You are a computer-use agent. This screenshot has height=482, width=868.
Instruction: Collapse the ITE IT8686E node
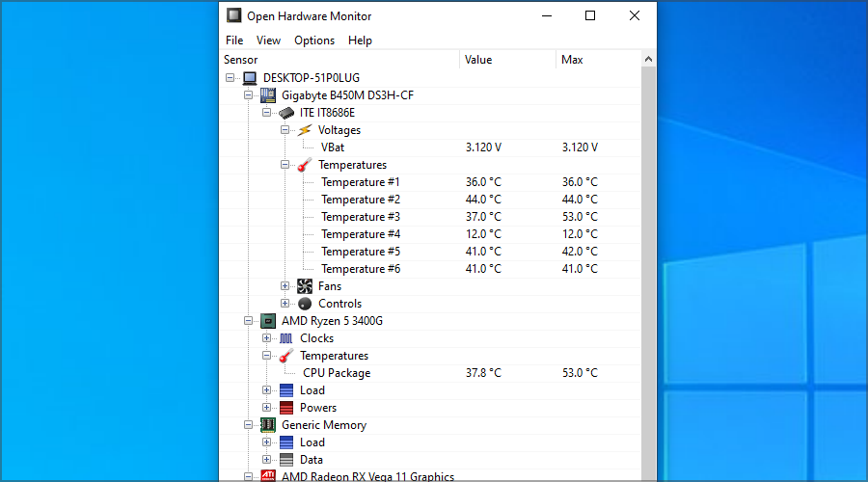tap(267, 113)
